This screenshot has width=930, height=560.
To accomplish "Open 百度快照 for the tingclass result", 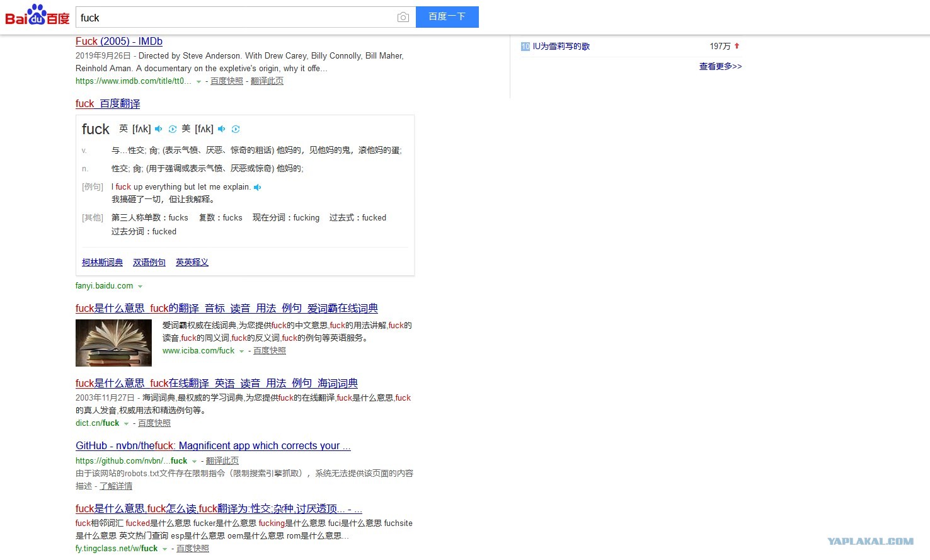I will click(193, 549).
